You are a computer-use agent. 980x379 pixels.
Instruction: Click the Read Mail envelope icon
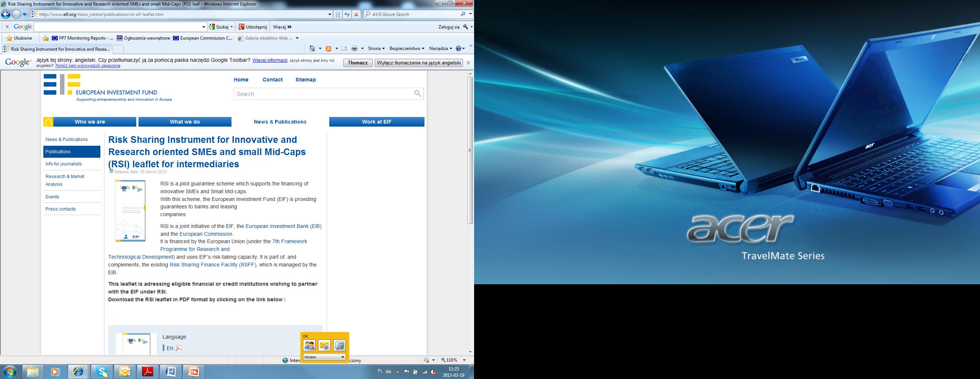(x=344, y=48)
